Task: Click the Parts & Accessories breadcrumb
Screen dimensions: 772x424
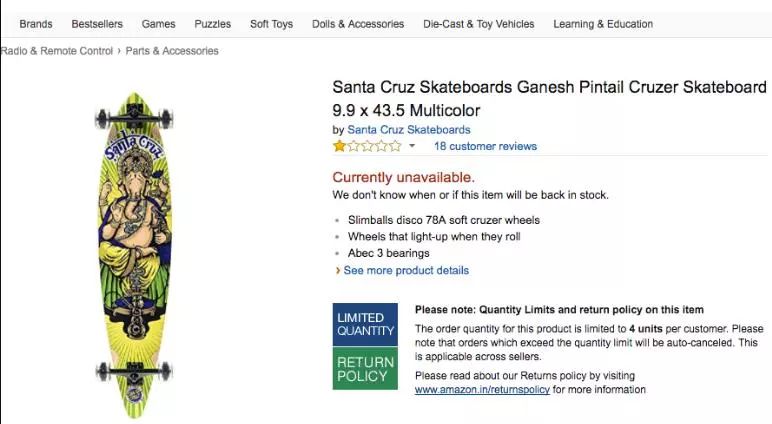Action: click(x=172, y=51)
